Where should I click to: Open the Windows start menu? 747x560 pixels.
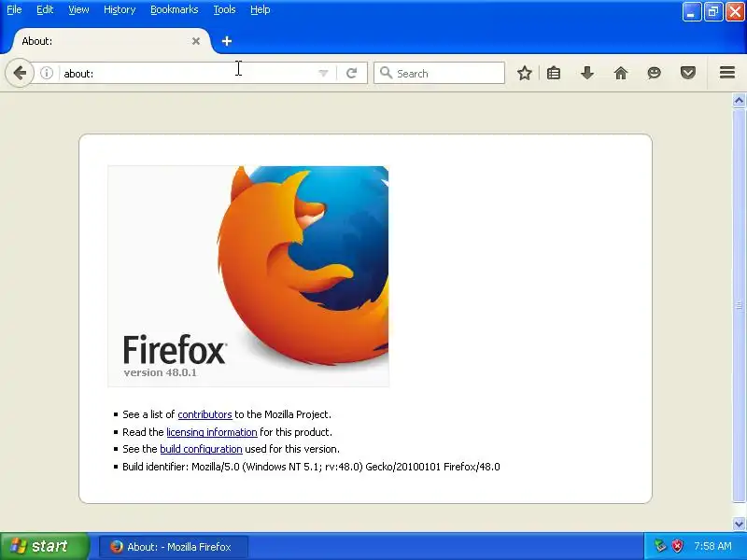[x=44, y=546]
